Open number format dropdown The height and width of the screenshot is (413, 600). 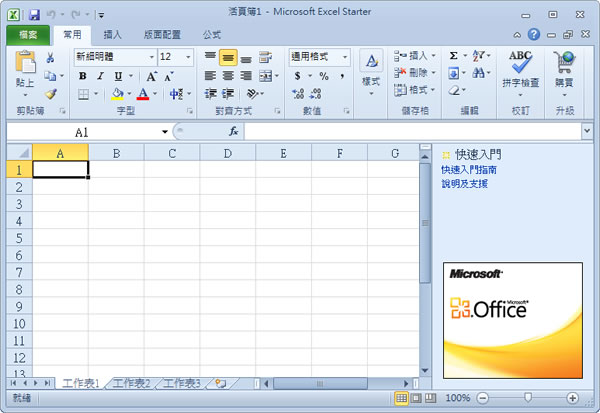(345, 57)
